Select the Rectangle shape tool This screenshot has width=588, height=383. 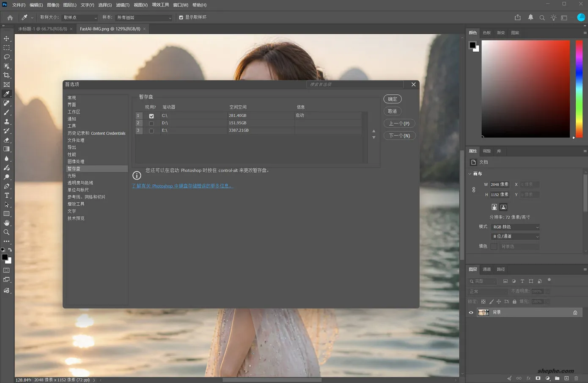6,214
